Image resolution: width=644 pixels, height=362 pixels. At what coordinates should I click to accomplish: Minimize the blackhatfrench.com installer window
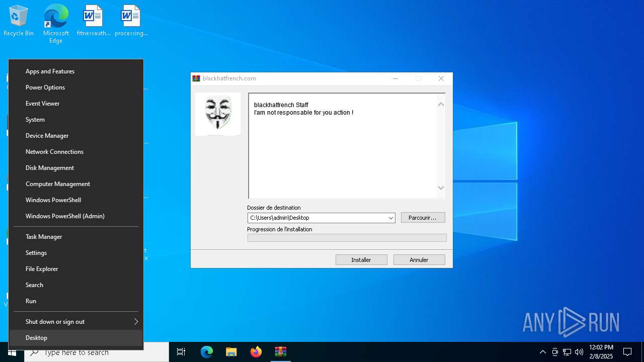pyautogui.click(x=395, y=78)
